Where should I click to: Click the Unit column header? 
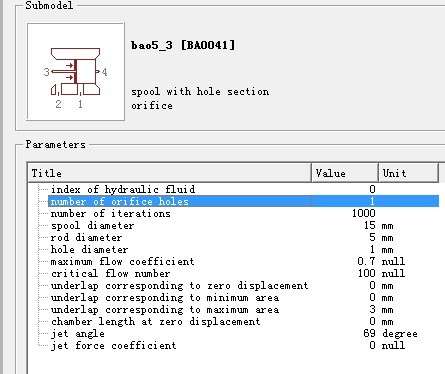408,173
